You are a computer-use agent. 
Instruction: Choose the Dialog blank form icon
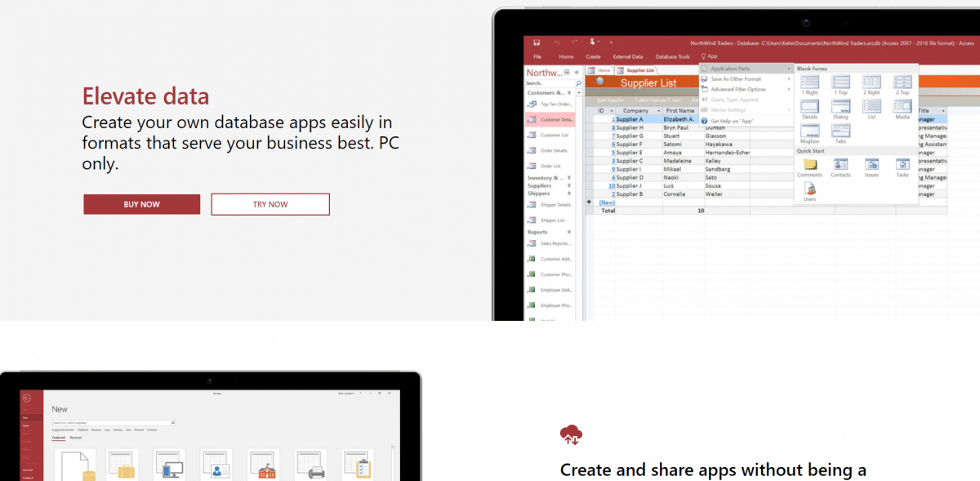(840, 107)
